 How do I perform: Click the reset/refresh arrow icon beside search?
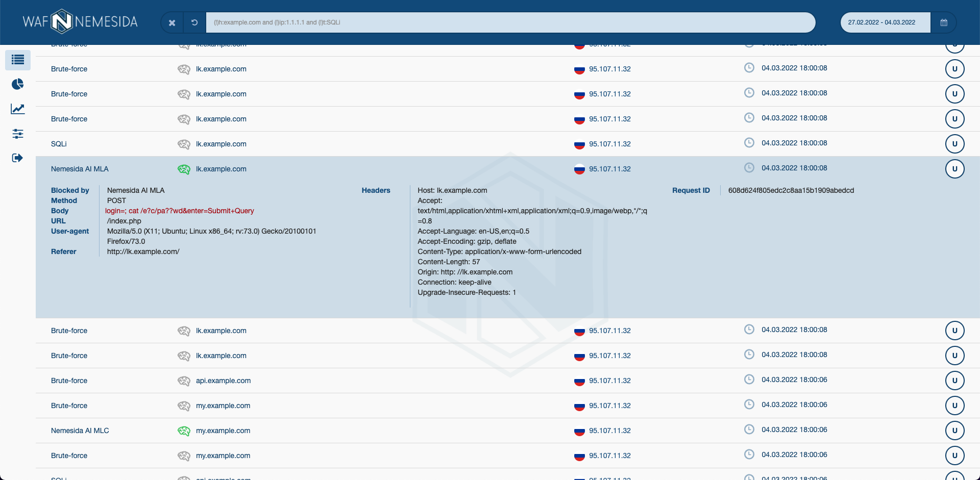pyautogui.click(x=194, y=22)
